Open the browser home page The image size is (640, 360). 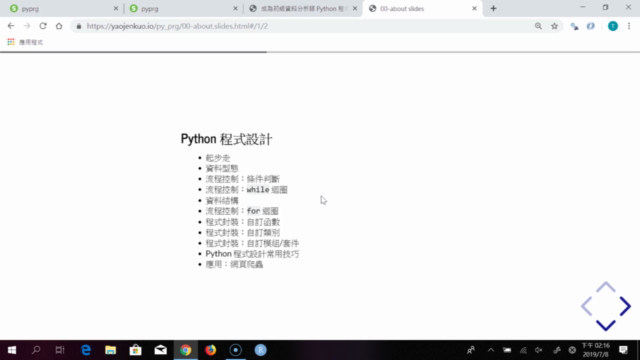click(x=59, y=26)
